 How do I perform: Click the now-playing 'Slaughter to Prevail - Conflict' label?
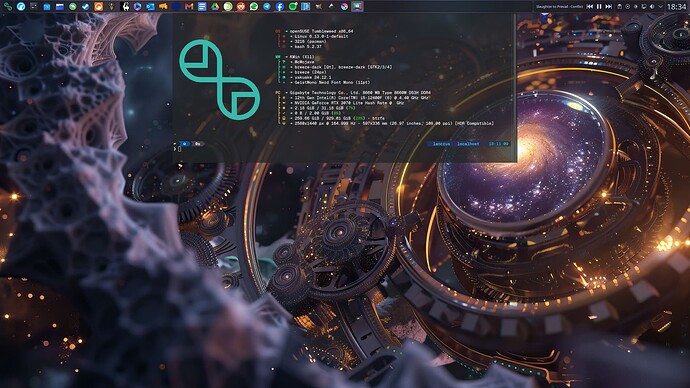click(x=559, y=7)
